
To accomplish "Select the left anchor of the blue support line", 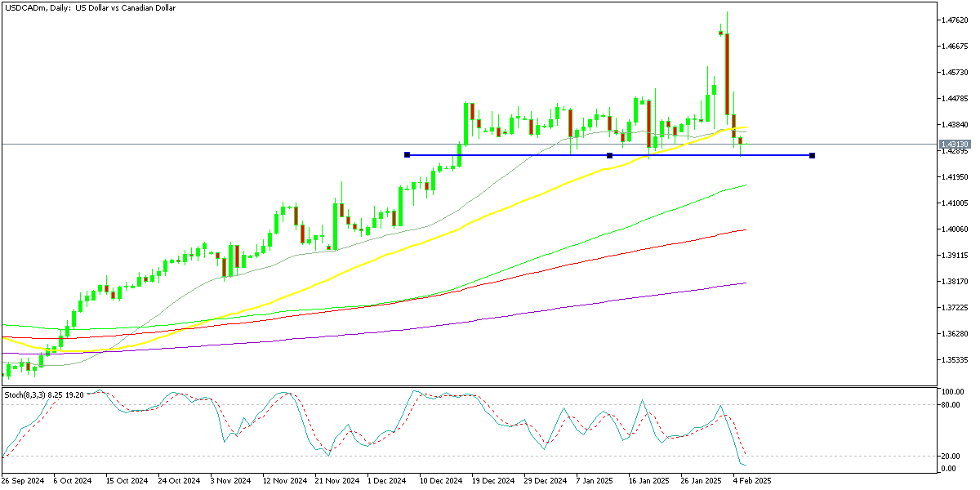I will coord(407,155).
